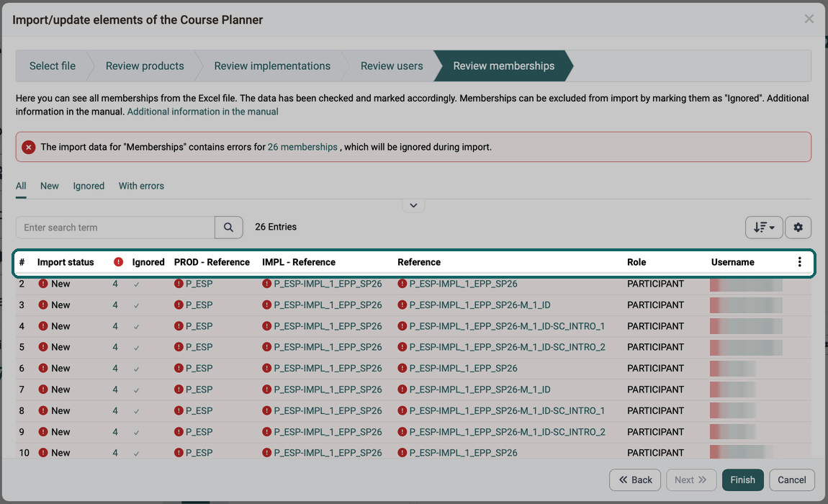
Task: Open P_ESP product reference in row 8
Action: coord(199,410)
